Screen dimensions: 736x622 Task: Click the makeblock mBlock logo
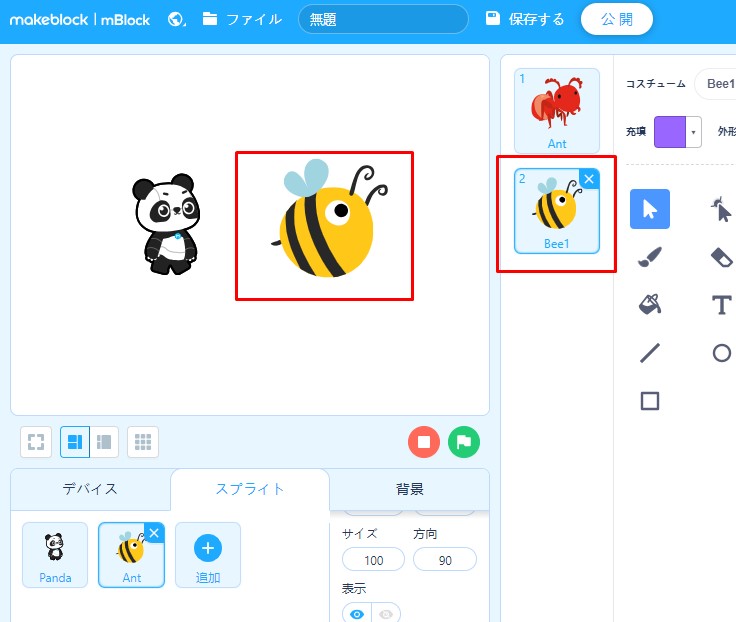79,20
